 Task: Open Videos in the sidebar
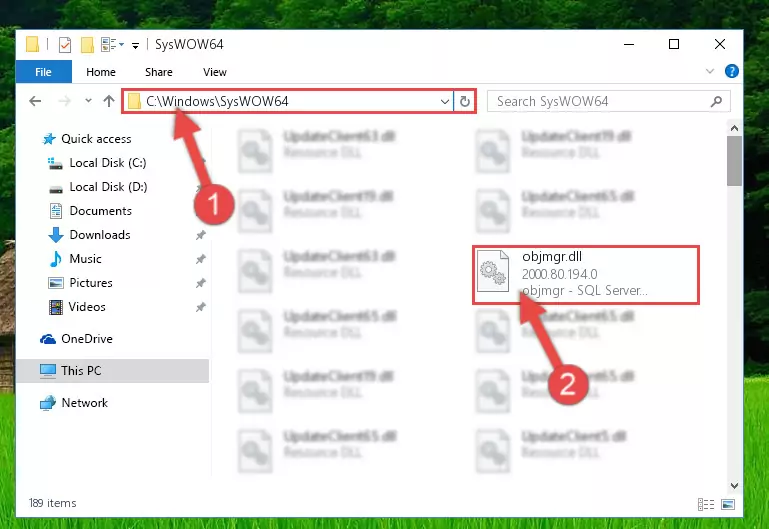[87, 307]
